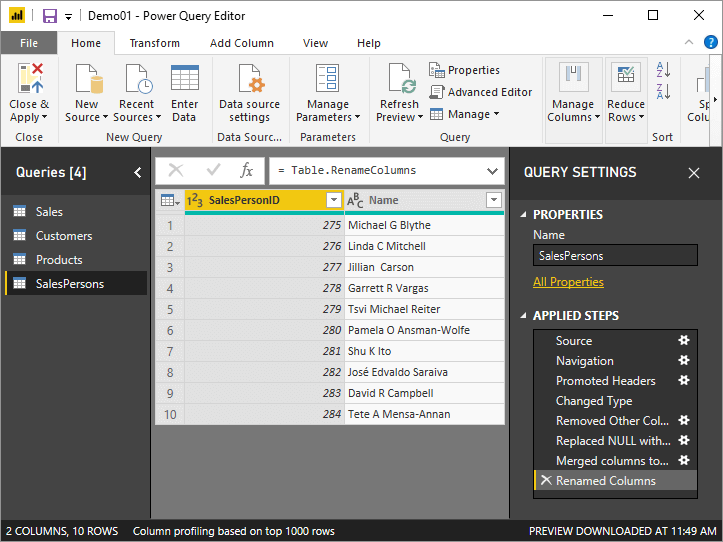
Task: Open the table corner menu
Action: coord(170,201)
